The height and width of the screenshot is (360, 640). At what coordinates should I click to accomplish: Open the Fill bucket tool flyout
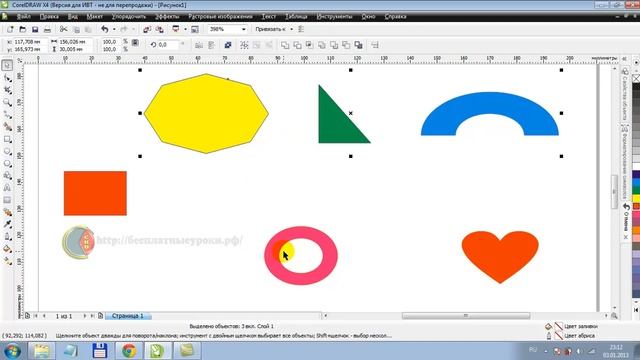(x=7, y=249)
